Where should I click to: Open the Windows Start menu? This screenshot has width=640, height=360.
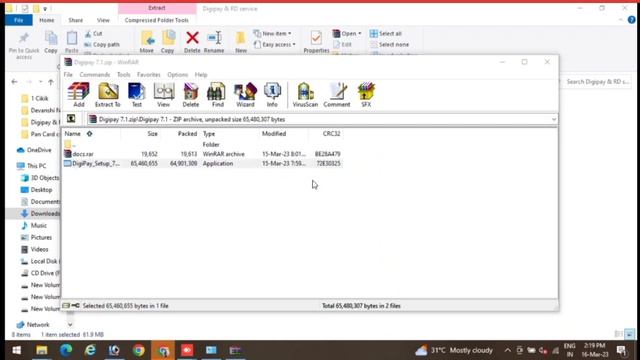point(17,350)
